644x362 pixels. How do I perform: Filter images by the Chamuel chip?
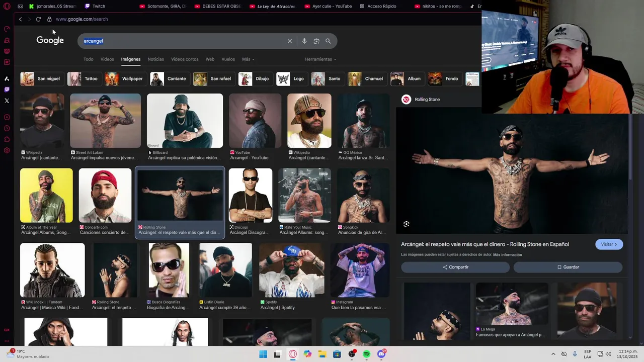[367, 79]
